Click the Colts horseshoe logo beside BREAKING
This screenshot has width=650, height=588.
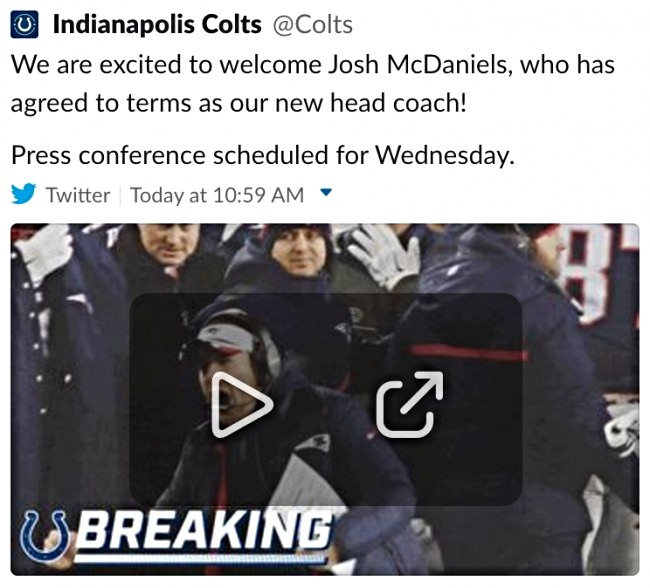click(x=47, y=537)
